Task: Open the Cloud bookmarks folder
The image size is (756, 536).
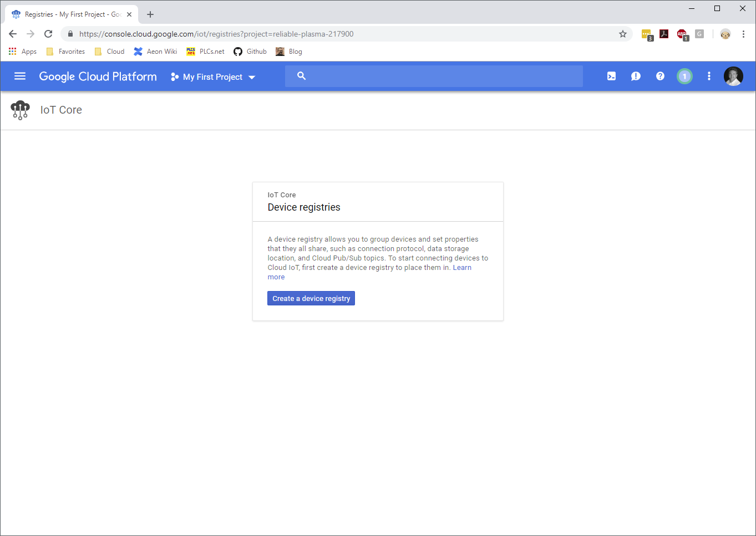Action: click(x=109, y=52)
